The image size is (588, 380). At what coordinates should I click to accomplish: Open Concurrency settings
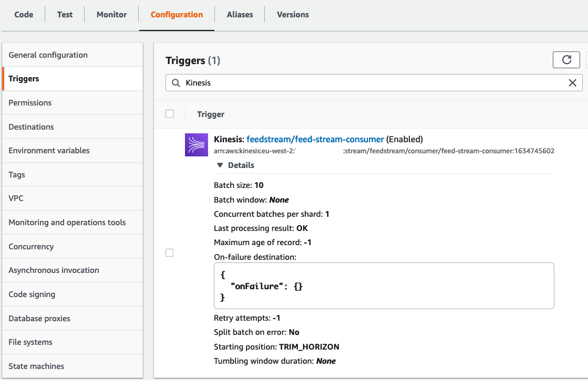[x=73, y=247]
